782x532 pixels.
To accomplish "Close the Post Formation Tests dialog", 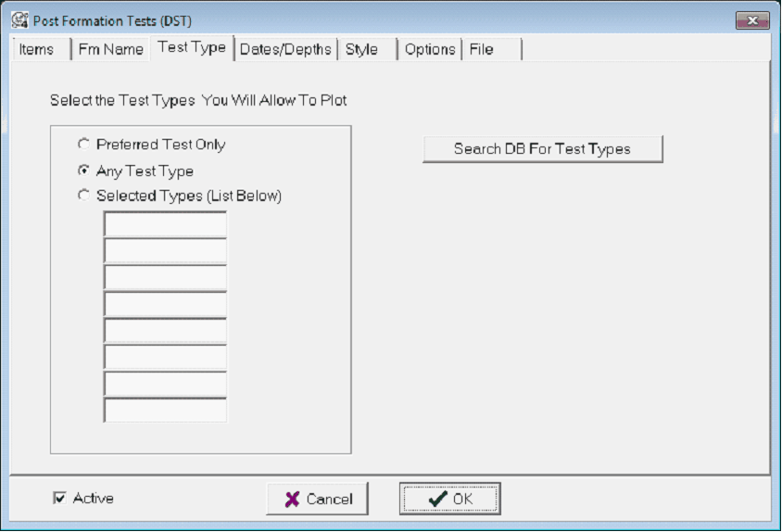I will coord(752,20).
